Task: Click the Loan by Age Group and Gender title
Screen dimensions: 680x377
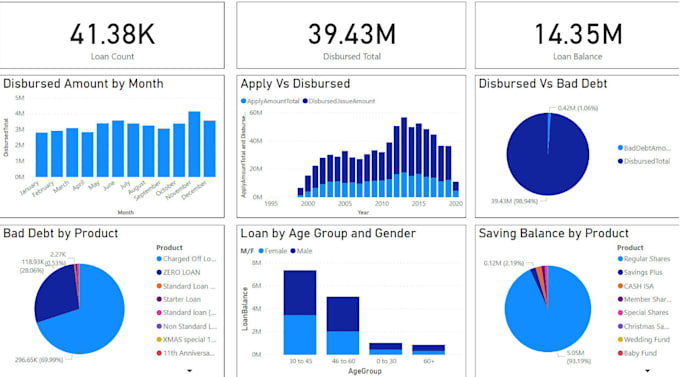Action: 328,233
